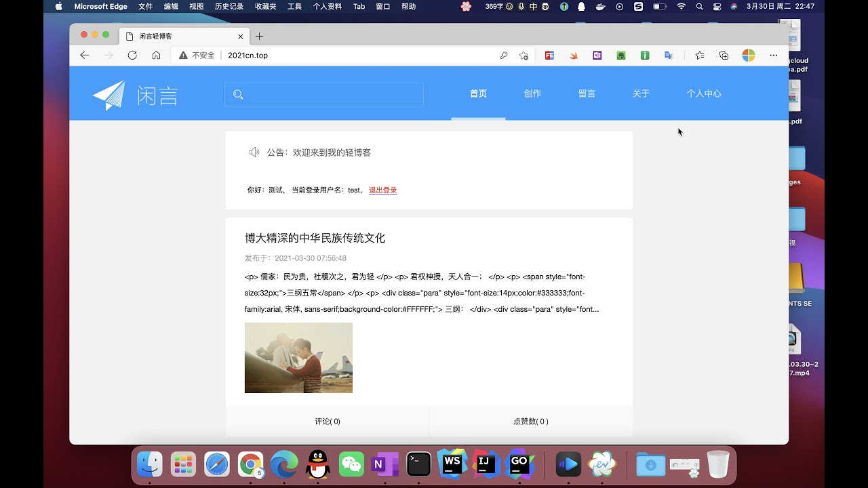Open the Google Translate extension

pos(669,56)
